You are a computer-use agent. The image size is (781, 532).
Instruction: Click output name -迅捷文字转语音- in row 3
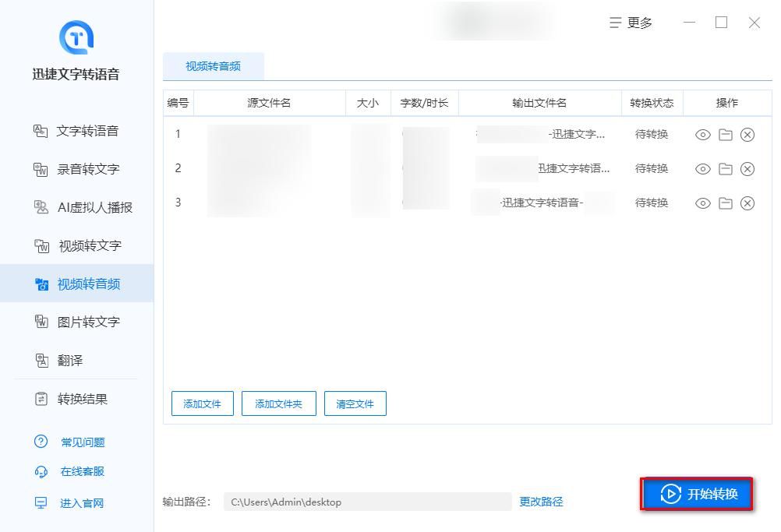tap(542, 203)
